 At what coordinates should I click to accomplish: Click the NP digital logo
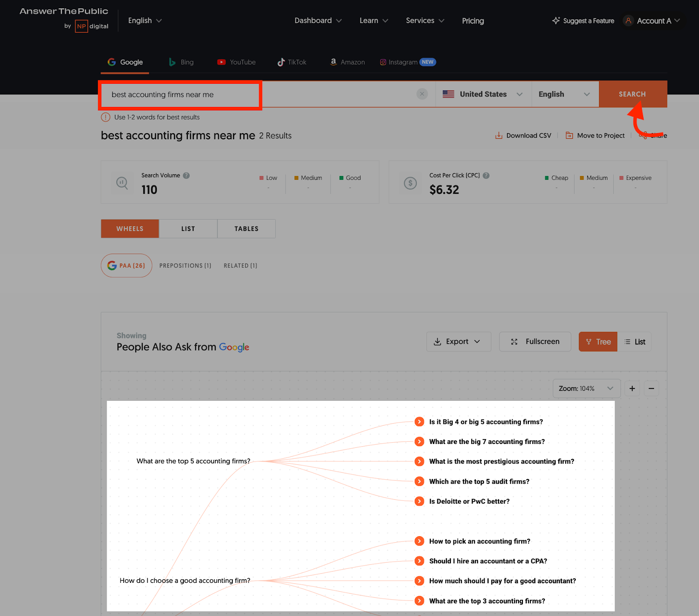pos(92,26)
